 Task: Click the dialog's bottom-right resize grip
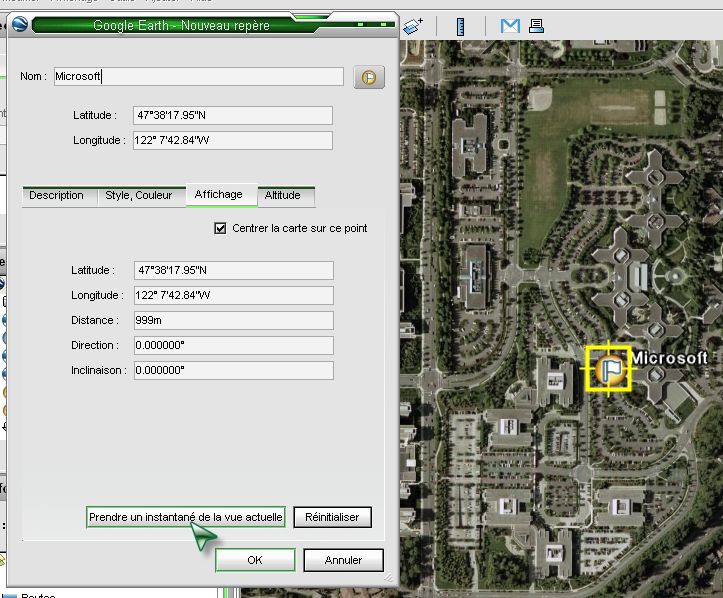coord(389,577)
